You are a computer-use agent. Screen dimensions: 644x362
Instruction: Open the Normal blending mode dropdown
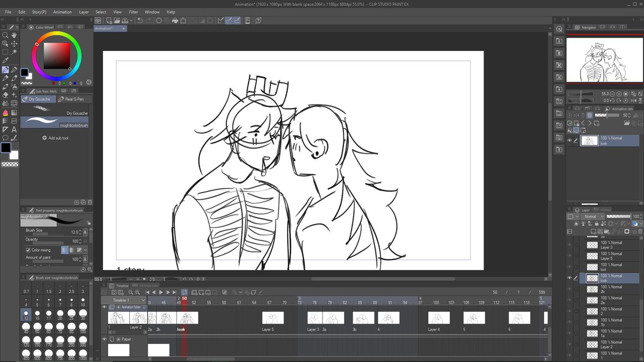(x=592, y=216)
